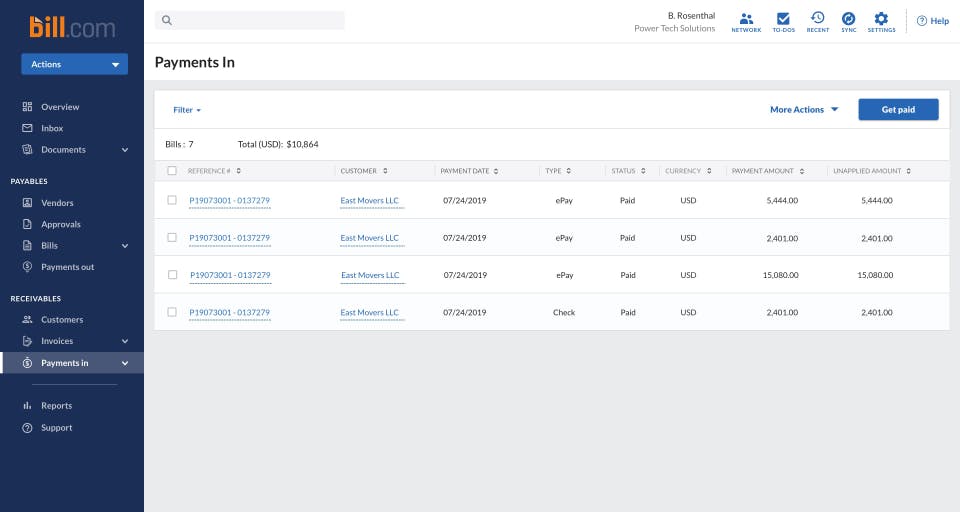Toggle the select-all checkbox in table header
The image size is (960, 512).
(172, 171)
